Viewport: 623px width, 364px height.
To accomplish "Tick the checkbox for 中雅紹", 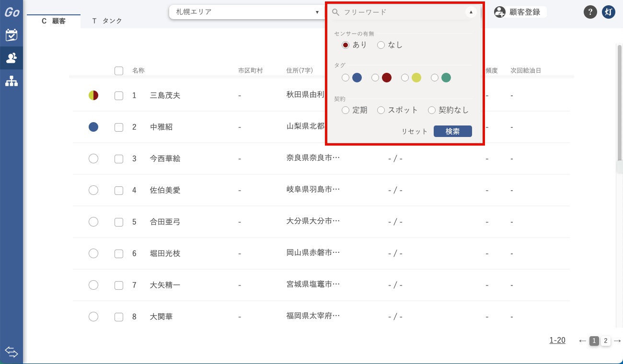I will click(119, 127).
